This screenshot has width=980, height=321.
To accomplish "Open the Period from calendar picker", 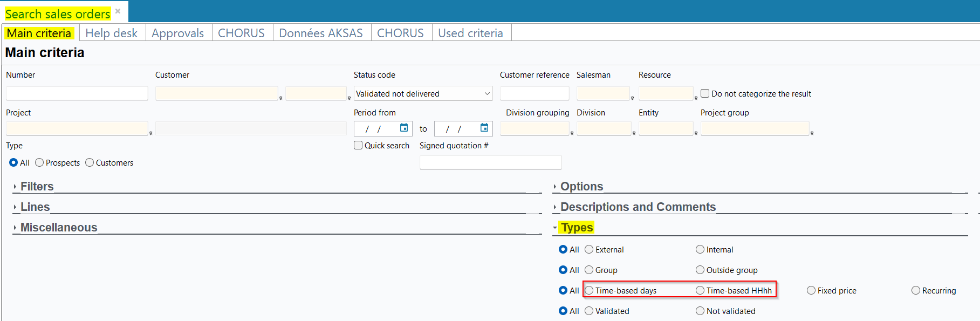I will pos(403,128).
